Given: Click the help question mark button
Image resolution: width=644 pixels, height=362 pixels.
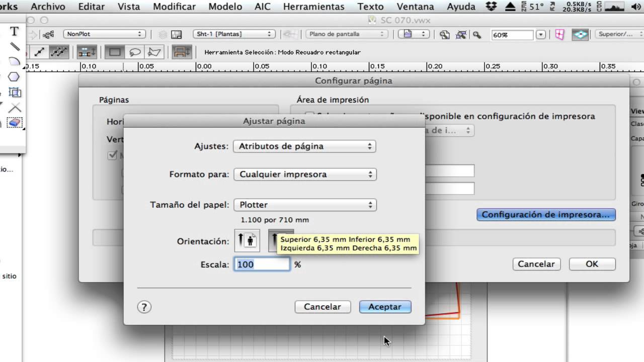Looking at the screenshot, I should (144, 307).
